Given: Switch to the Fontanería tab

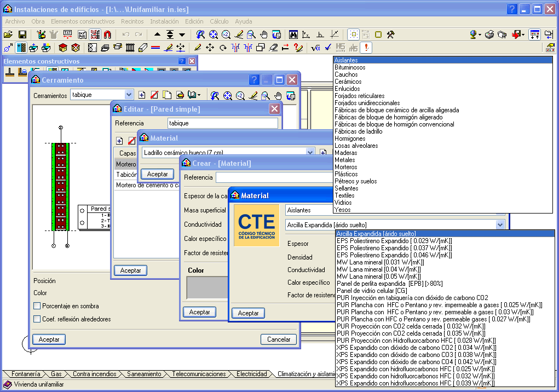Looking at the screenshot, I should click(x=25, y=374).
